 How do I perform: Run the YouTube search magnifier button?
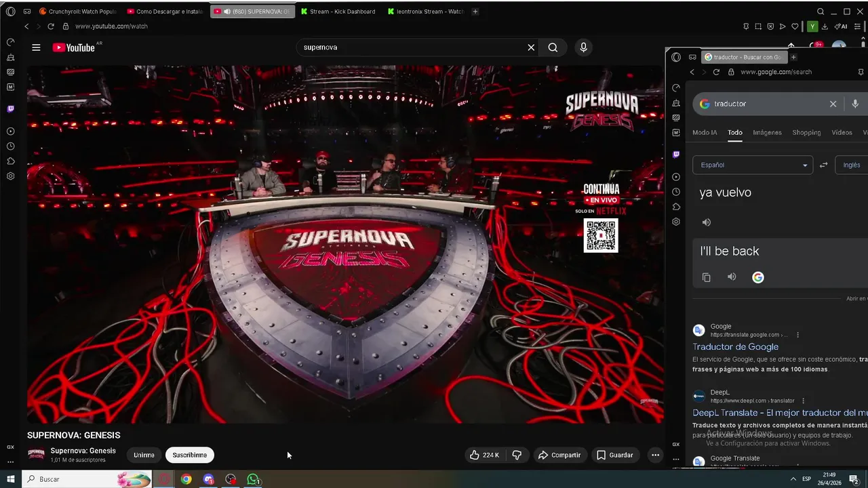[553, 47]
